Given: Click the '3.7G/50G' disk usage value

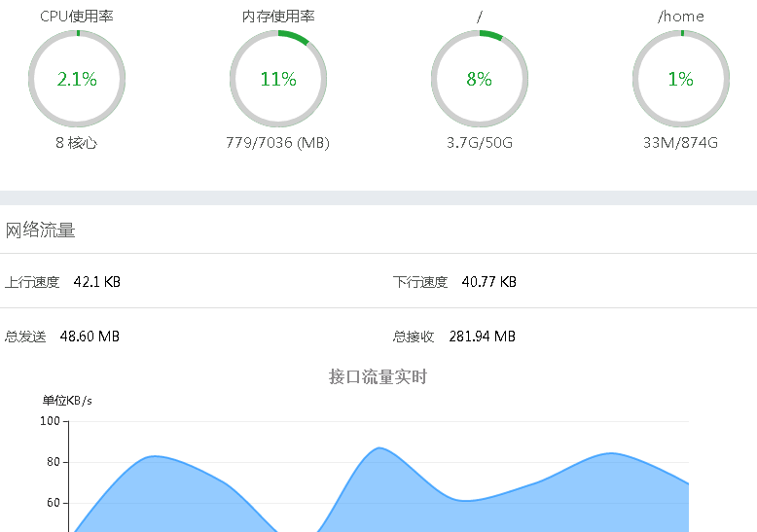Looking at the screenshot, I should click(x=480, y=143).
